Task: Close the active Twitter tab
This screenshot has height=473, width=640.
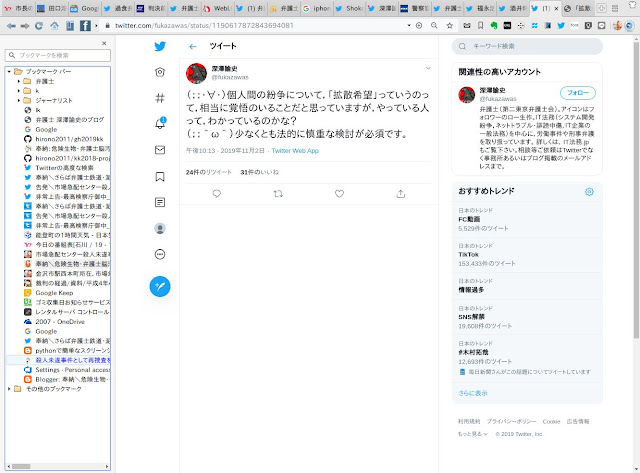Action: [556, 8]
